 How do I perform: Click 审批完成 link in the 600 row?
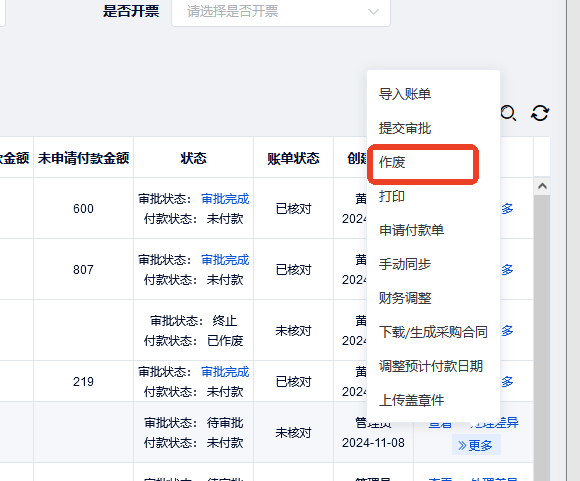pos(225,199)
